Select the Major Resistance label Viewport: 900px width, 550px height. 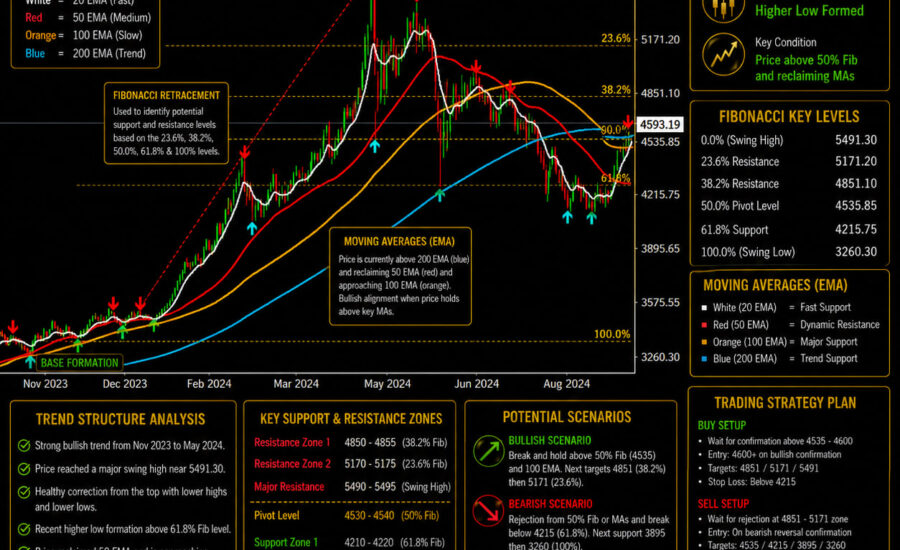coord(289,487)
